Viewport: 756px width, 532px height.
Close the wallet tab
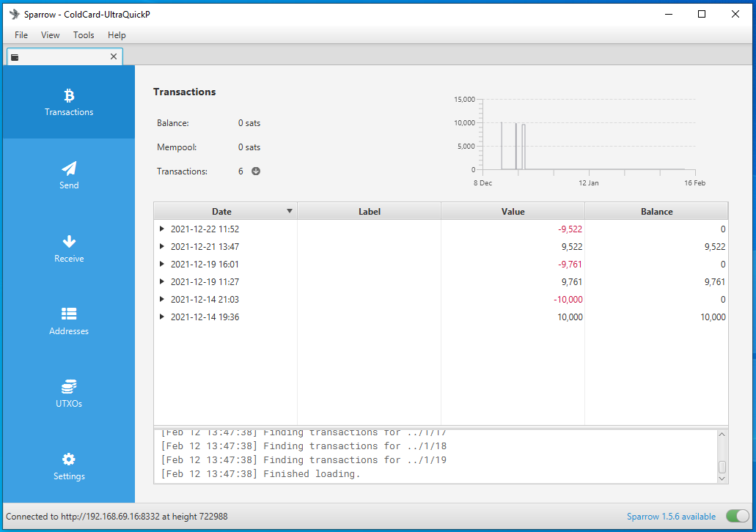point(114,56)
